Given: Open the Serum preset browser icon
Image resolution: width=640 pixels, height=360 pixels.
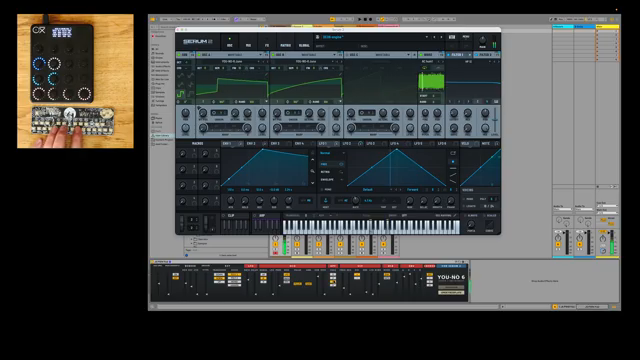Looking at the screenshot, I should coord(317,37).
